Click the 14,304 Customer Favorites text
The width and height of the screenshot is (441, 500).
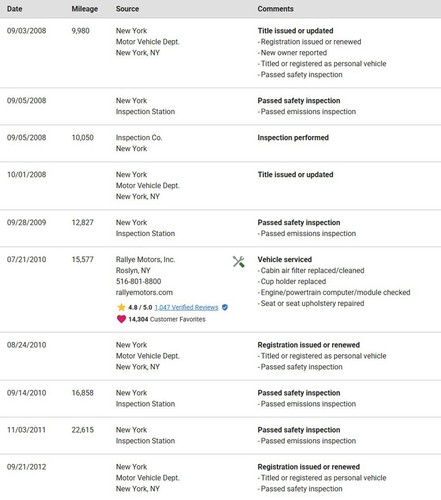pyautogui.click(x=167, y=319)
